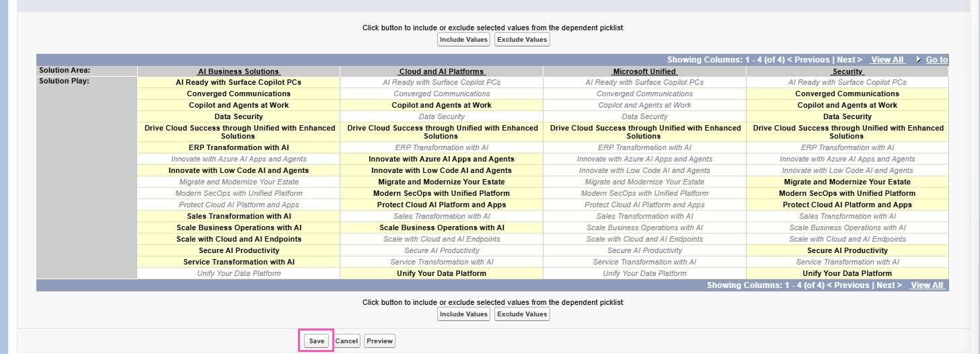980x354 pixels.
Task: Click Previous in the grid footer bar
Action: click(851, 285)
